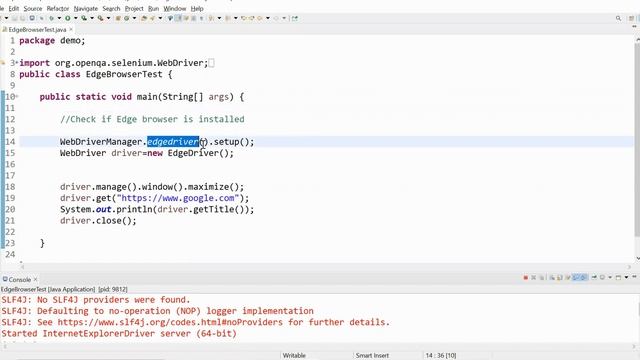Click the New Java Package icon
This screenshot has width=640, height=360.
pyautogui.click(x=118, y=18)
